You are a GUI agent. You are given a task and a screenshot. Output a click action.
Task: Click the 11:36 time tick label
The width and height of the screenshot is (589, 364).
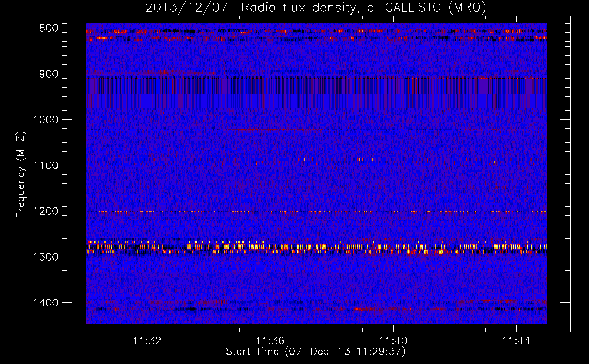click(x=270, y=341)
